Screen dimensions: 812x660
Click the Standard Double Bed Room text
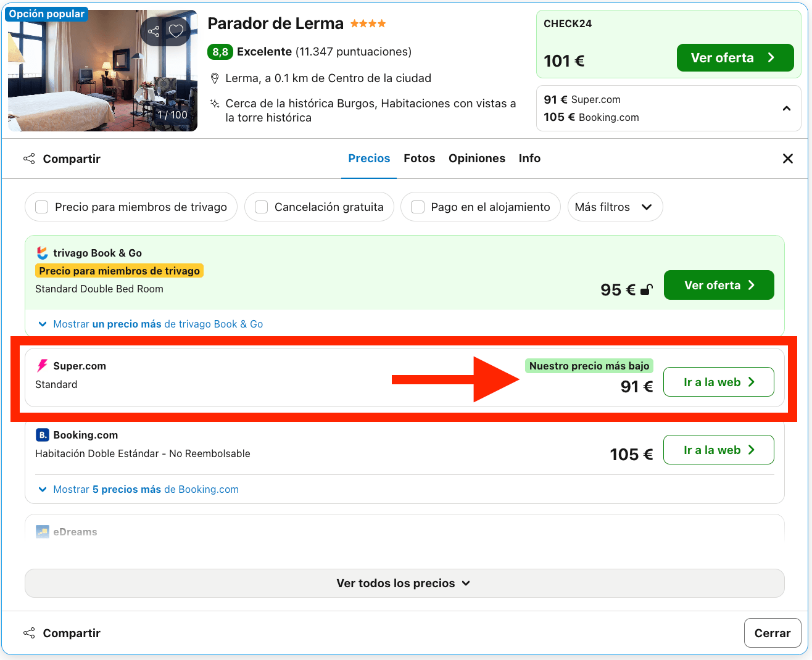pos(99,289)
